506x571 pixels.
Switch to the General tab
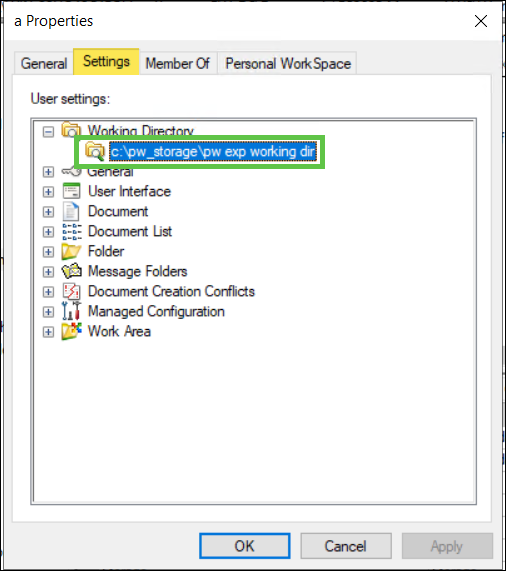pos(44,64)
